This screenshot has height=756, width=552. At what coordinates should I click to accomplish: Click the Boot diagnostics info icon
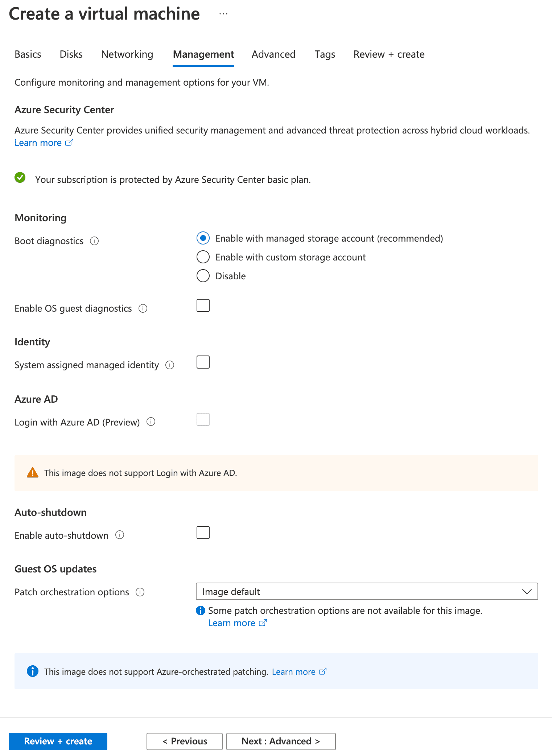94,241
